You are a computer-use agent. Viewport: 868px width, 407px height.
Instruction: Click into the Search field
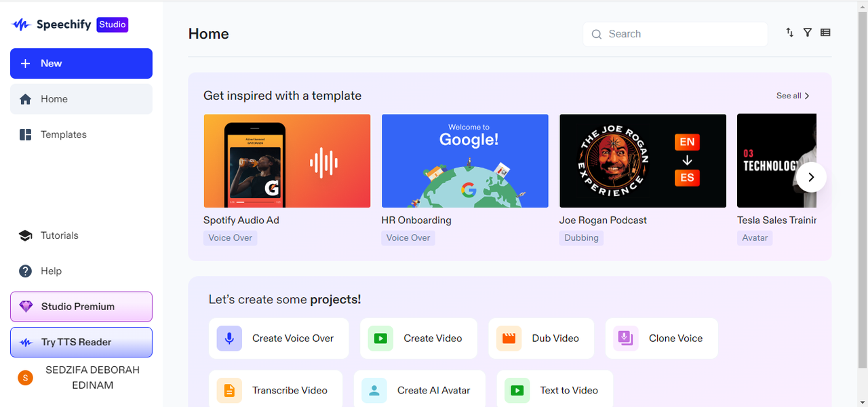pyautogui.click(x=675, y=34)
